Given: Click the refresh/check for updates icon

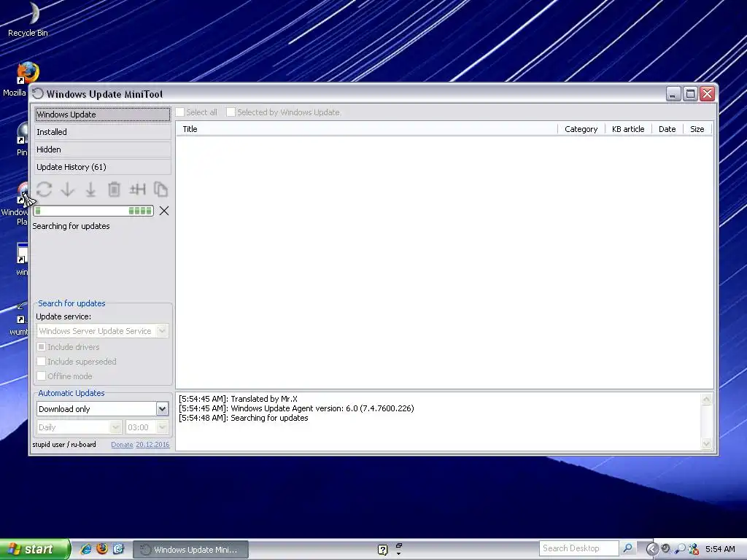Looking at the screenshot, I should [x=44, y=190].
